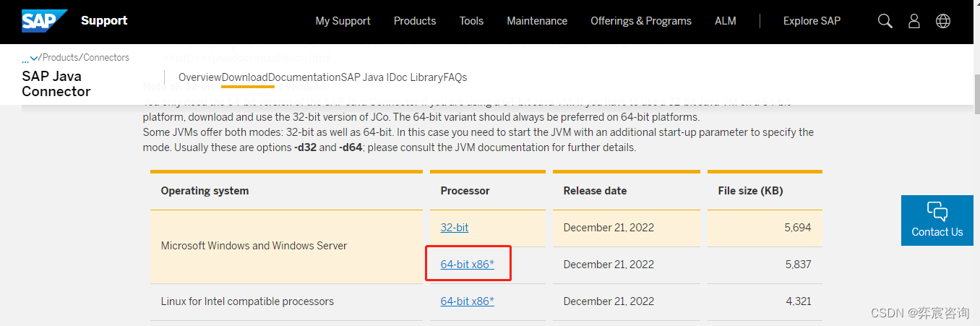Viewport: 980px width, 326px height.
Task: Expand the breadcrumb chevron dropdown
Action: click(34, 59)
